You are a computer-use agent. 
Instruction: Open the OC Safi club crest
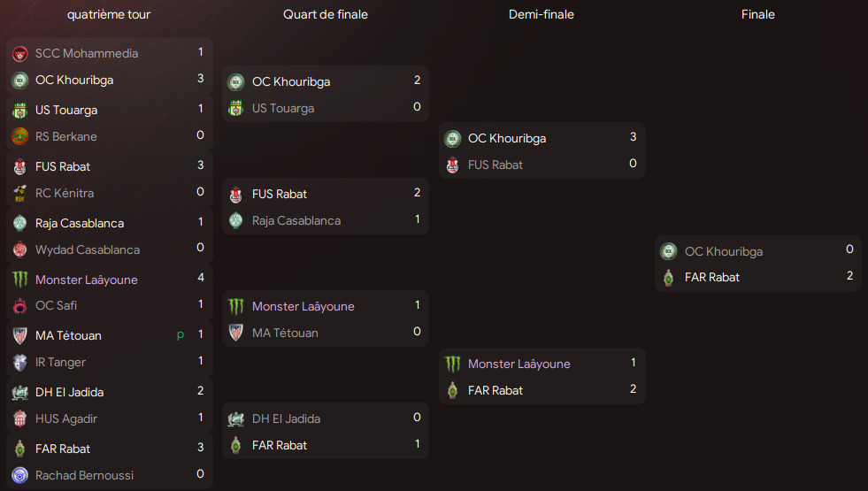coord(20,306)
